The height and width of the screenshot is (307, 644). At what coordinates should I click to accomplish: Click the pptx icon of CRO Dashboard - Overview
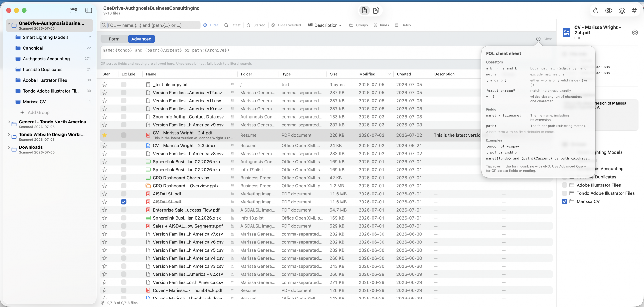[x=148, y=186]
